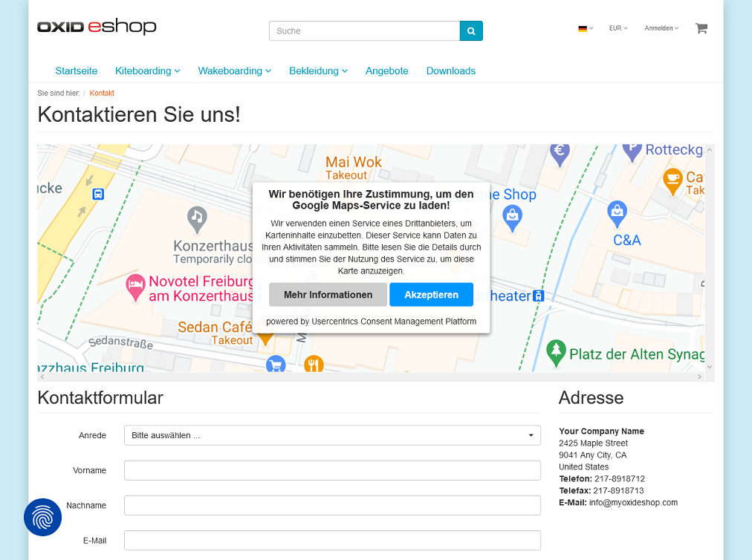Screen dimensions: 752x560
Task: Open the shopping cart icon
Action: tap(701, 28)
